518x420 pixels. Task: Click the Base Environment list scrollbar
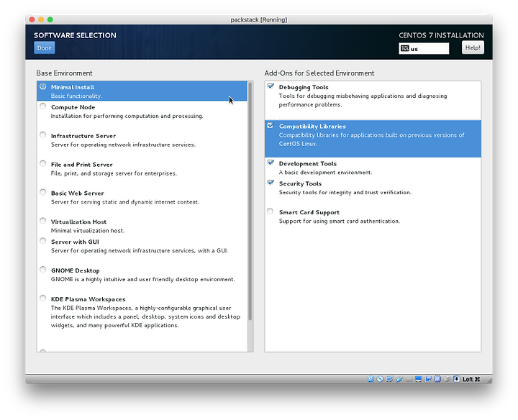coord(250,201)
